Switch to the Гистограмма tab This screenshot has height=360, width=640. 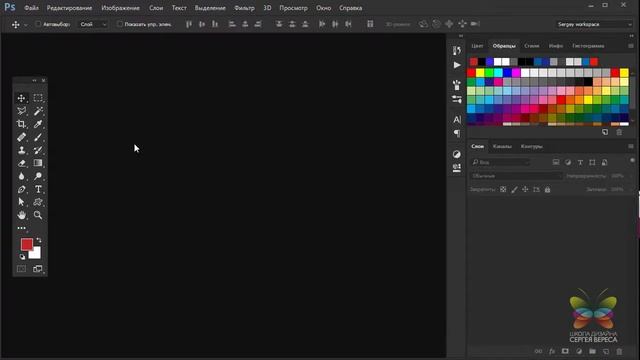pyautogui.click(x=588, y=46)
